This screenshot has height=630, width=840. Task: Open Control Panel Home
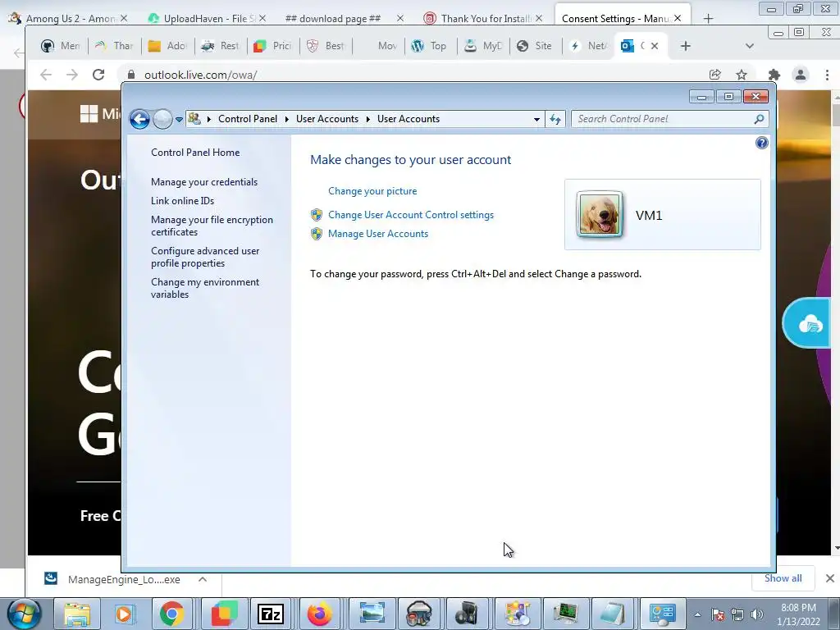[195, 153]
